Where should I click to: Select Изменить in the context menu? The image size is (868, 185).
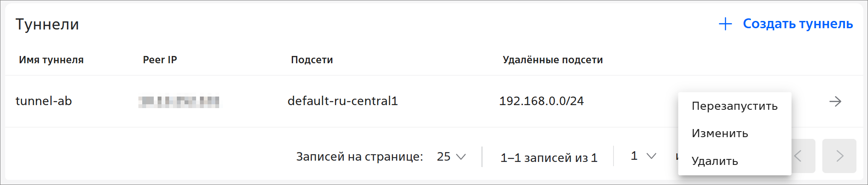pos(720,133)
